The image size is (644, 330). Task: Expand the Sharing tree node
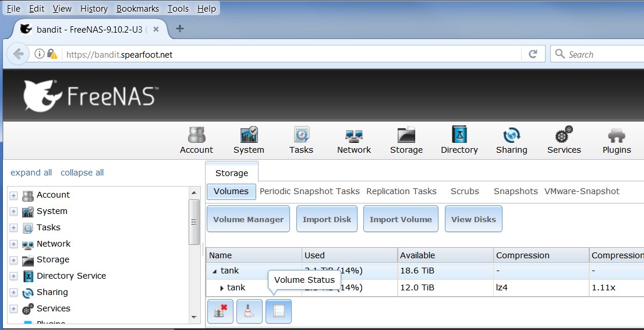pos(13,293)
